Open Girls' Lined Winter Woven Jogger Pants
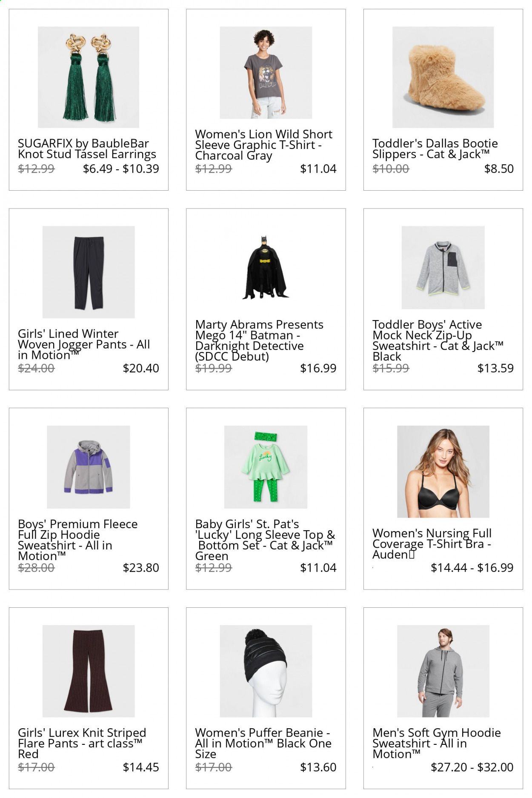The height and width of the screenshot is (798, 532). click(x=84, y=344)
